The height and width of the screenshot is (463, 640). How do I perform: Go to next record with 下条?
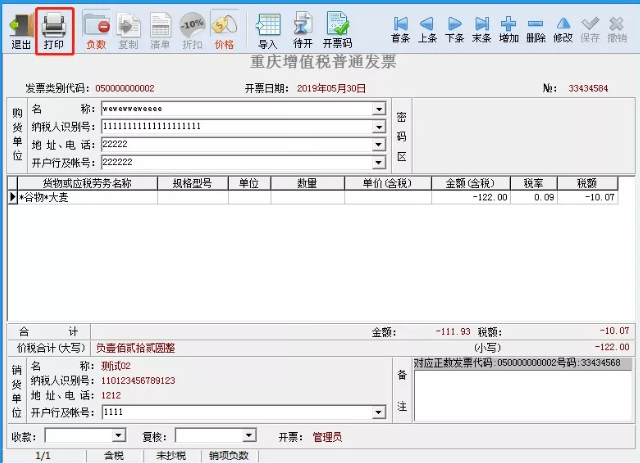[x=454, y=28]
